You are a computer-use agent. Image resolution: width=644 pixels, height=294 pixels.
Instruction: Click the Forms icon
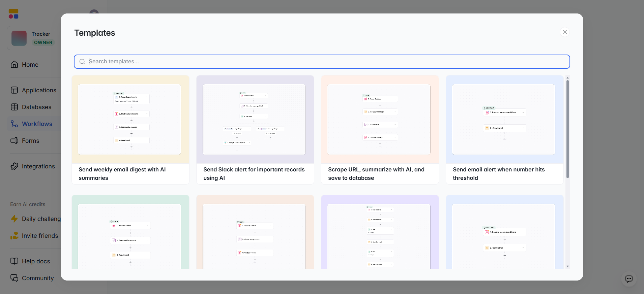pyautogui.click(x=14, y=141)
